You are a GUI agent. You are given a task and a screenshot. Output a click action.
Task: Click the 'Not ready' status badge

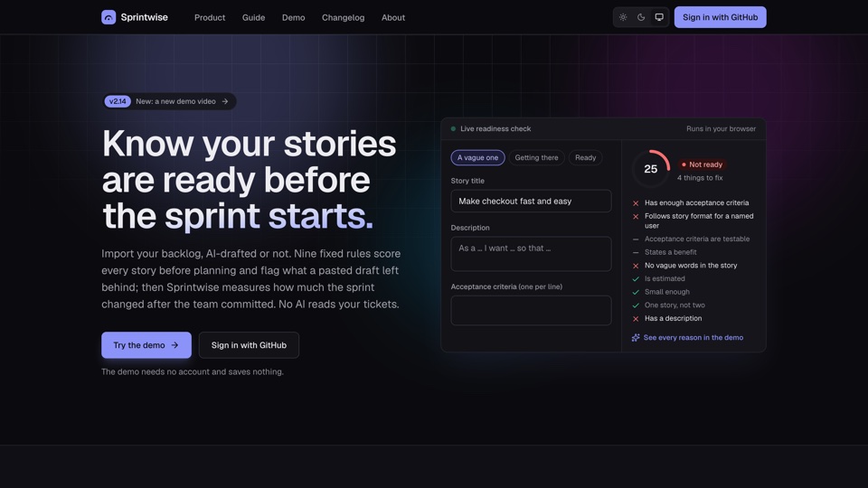(x=702, y=164)
